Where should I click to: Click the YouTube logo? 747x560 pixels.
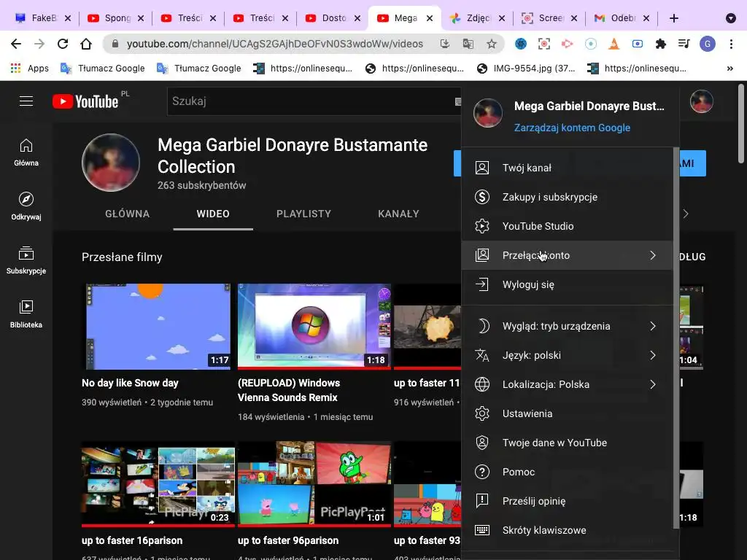[x=85, y=101]
